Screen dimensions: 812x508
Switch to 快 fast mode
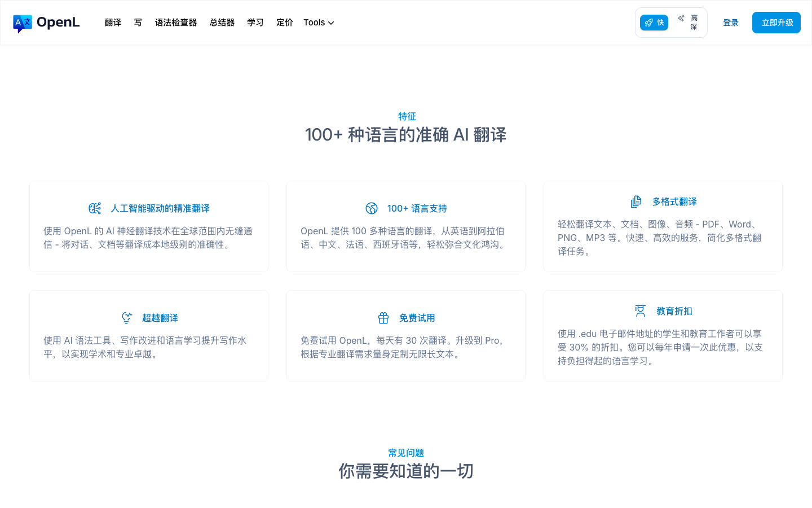[654, 23]
